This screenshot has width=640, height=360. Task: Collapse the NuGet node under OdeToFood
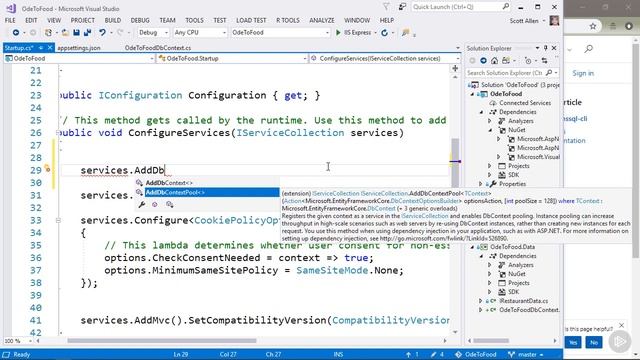[x=490, y=130]
